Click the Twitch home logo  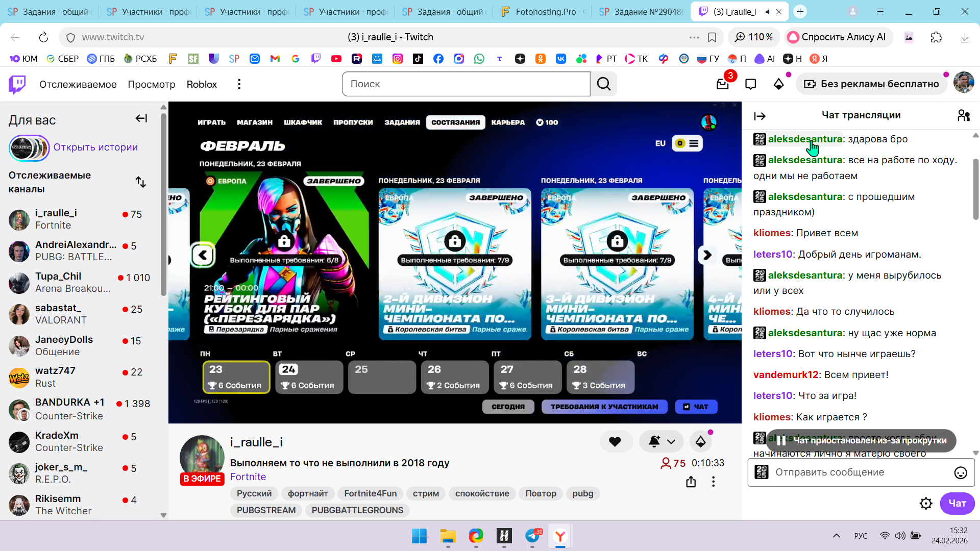[17, 84]
